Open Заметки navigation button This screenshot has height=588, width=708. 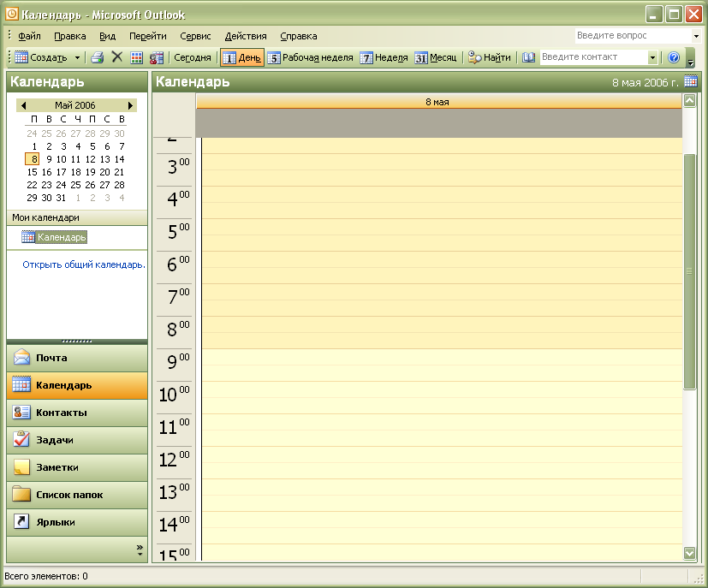point(77,467)
